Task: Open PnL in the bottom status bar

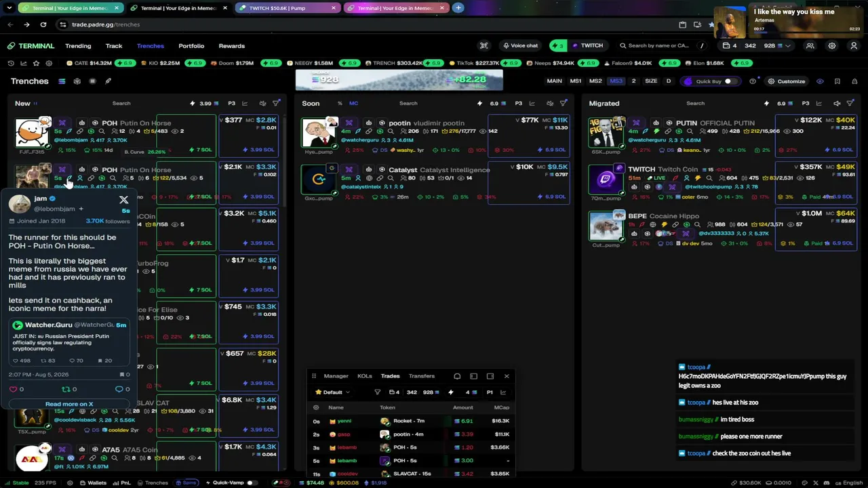Action: coord(122,483)
